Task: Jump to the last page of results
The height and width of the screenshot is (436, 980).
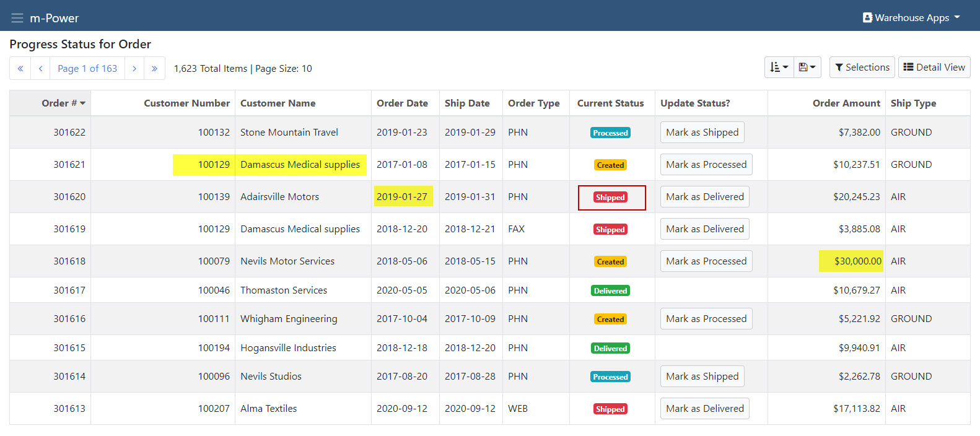Action: tap(154, 68)
